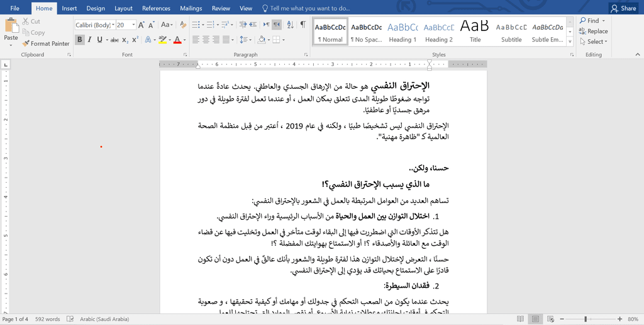Open proofing errors status icon
The image size is (644, 325).
[70, 319]
